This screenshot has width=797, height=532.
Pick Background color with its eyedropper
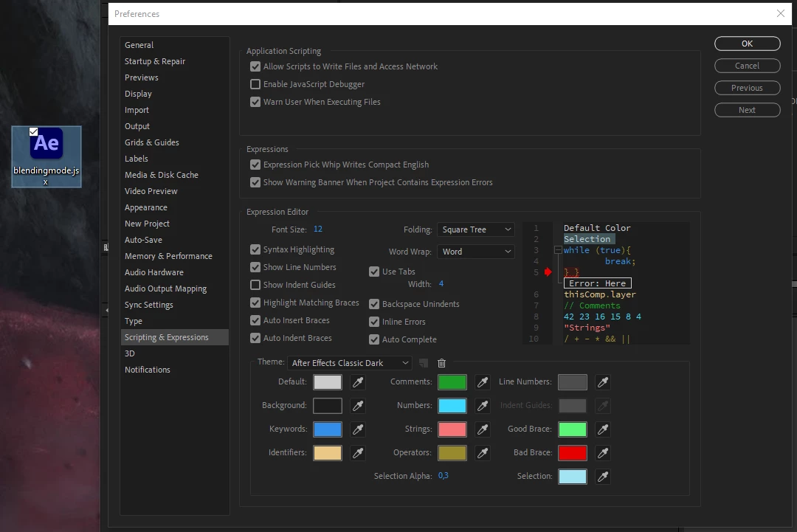point(358,406)
